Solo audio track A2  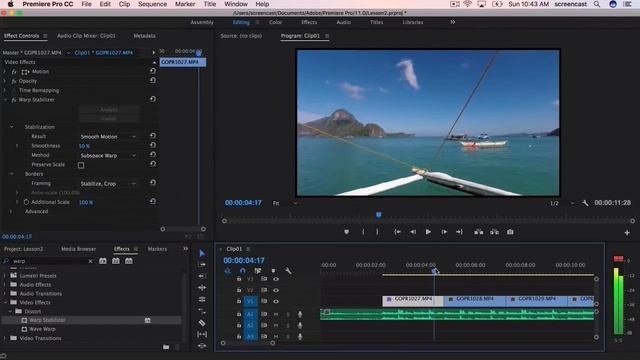(x=288, y=326)
